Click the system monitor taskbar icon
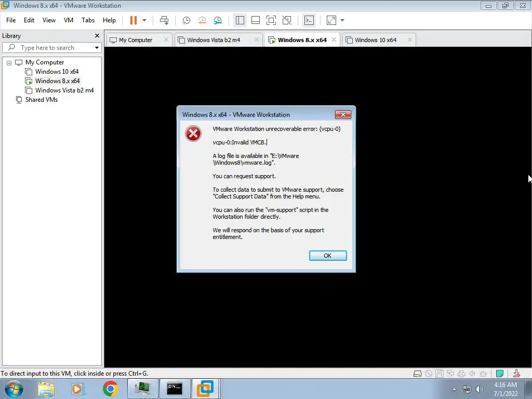Screen dimensions: 532x399 click(142, 389)
